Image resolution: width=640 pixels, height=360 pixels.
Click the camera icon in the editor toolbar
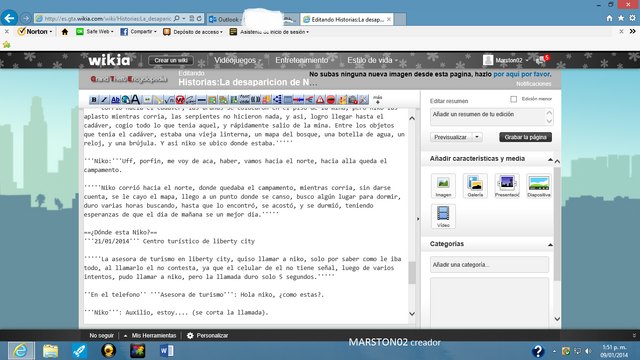point(353,100)
